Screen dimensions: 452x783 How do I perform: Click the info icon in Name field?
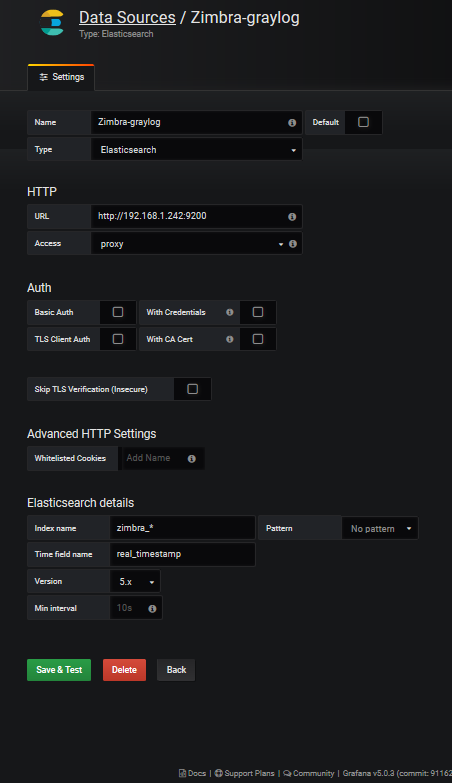(x=292, y=123)
